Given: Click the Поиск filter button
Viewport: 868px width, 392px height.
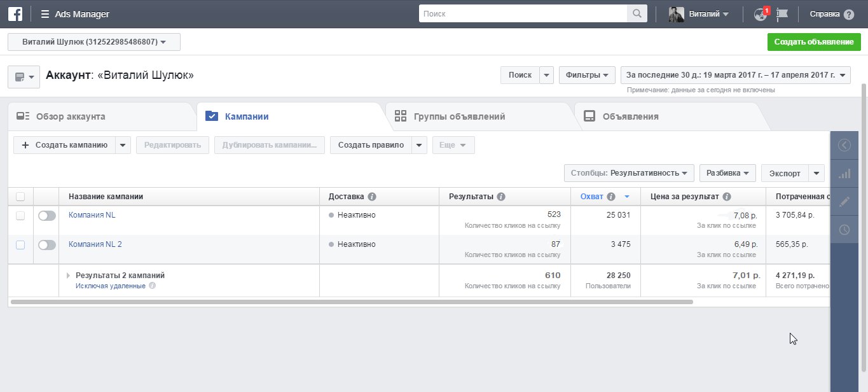Looking at the screenshot, I should point(520,75).
